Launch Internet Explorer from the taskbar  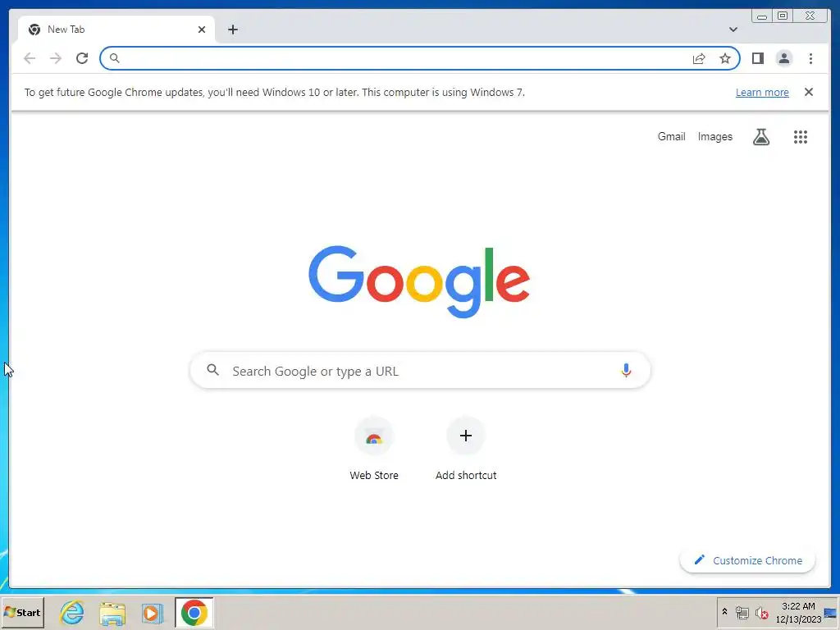(72, 612)
